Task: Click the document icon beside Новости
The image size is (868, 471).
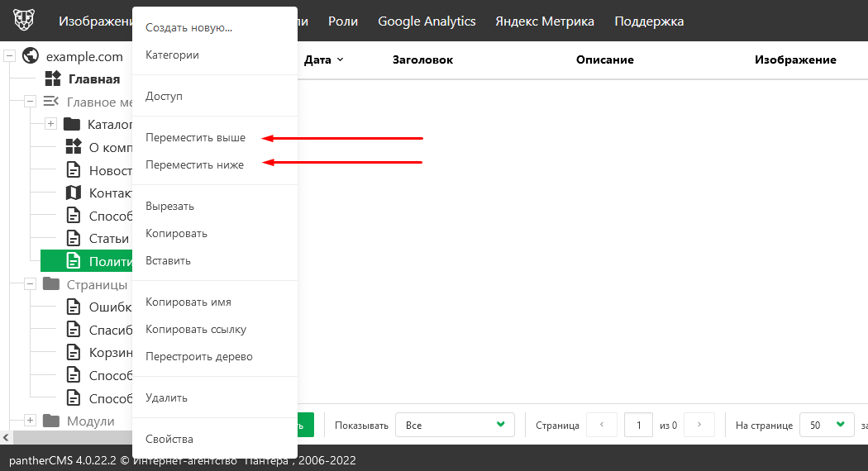Action: (x=74, y=170)
